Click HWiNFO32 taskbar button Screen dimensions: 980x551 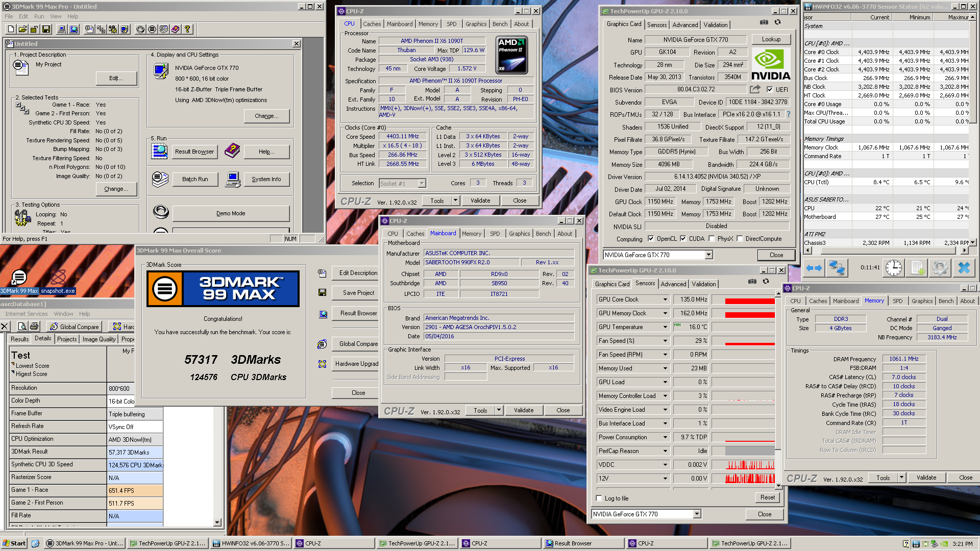click(x=251, y=543)
